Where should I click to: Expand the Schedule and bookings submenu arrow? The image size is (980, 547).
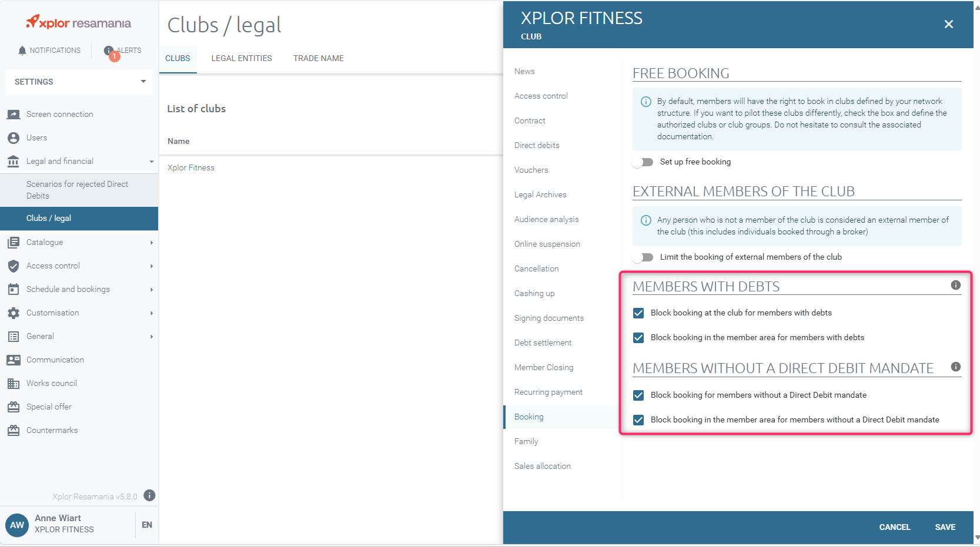pyautogui.click(x=151, y=289)
